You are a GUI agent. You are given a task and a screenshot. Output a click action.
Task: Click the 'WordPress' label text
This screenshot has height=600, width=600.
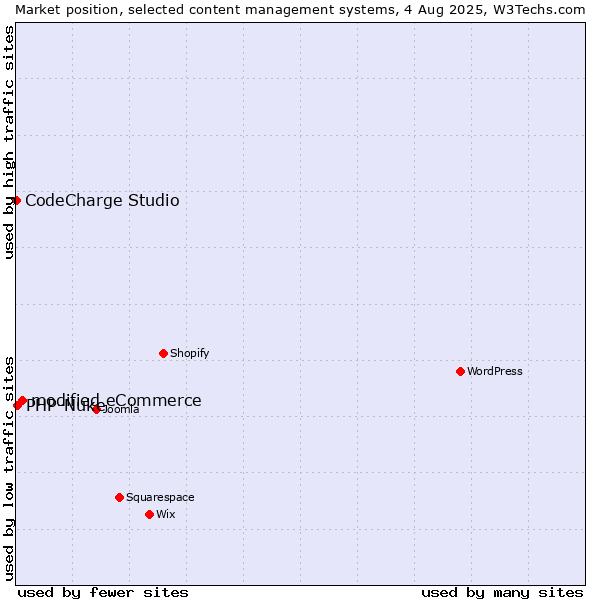(494, 371)
